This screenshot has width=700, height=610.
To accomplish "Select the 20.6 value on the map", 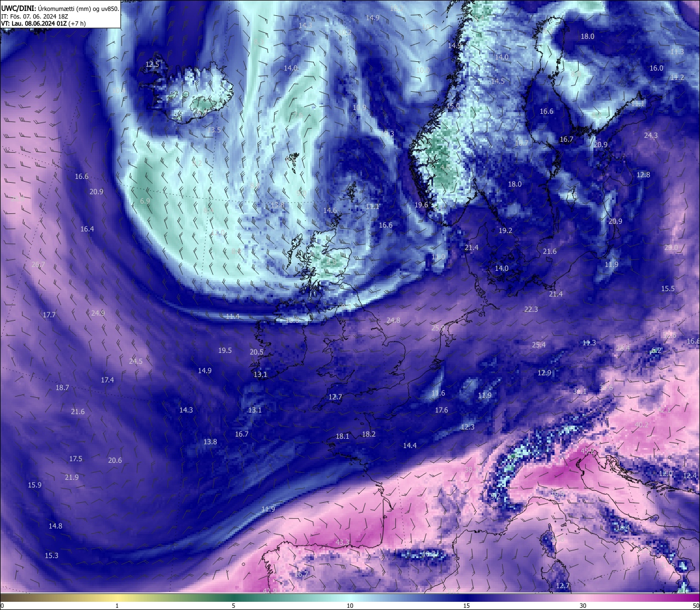I will click(x=115, y=460).
